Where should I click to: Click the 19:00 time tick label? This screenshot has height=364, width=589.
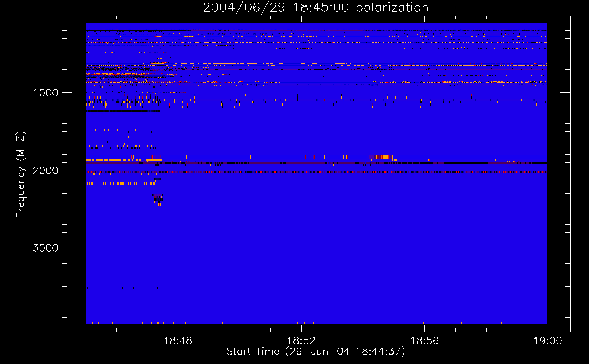pyautogui.click(x=548, y=341)
